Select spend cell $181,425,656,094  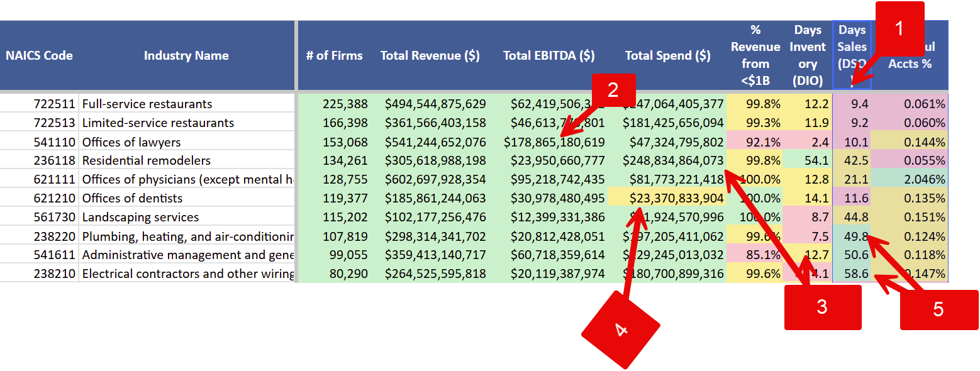coord(668,123)
